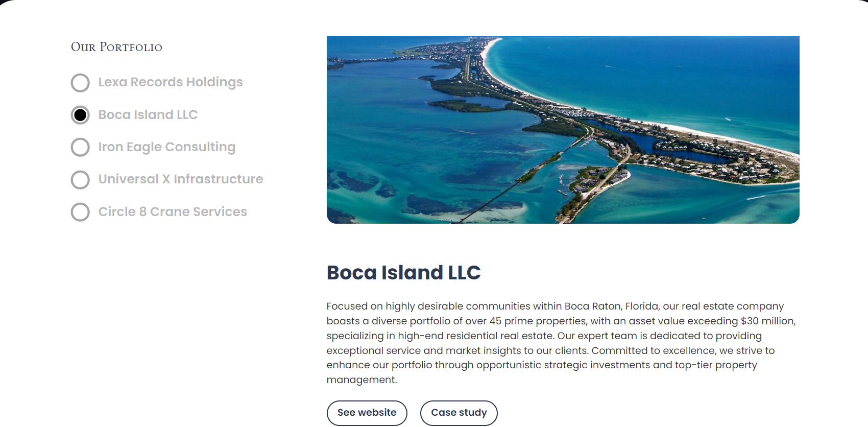Choose the Universal X Infrastructure radio button
868x427 pixels.
(80, 180)
